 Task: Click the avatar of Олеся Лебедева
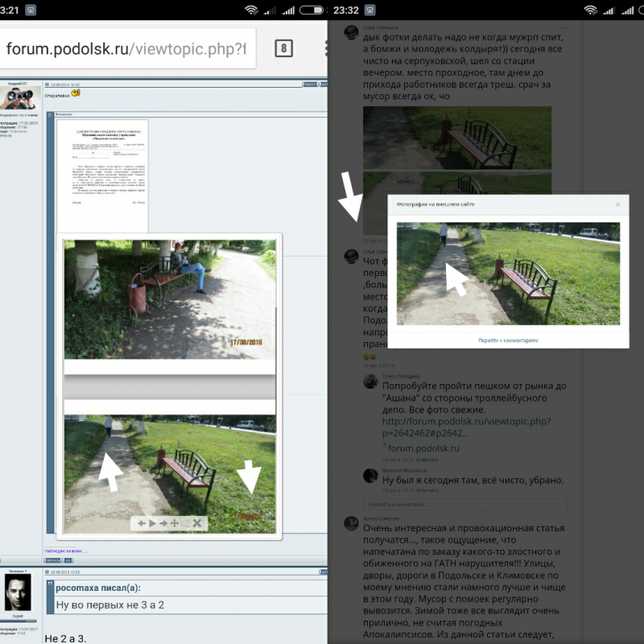(x=372, y=384)
